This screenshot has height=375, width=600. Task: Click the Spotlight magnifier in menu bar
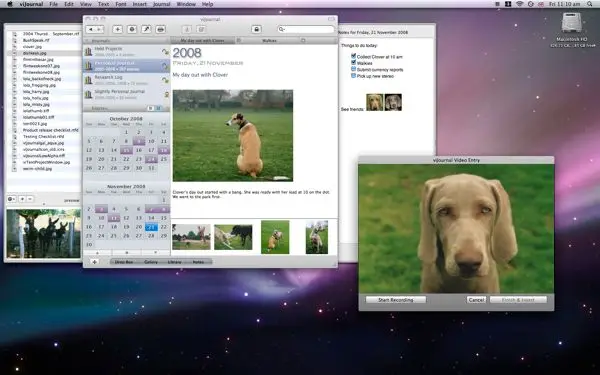(590, 4)
